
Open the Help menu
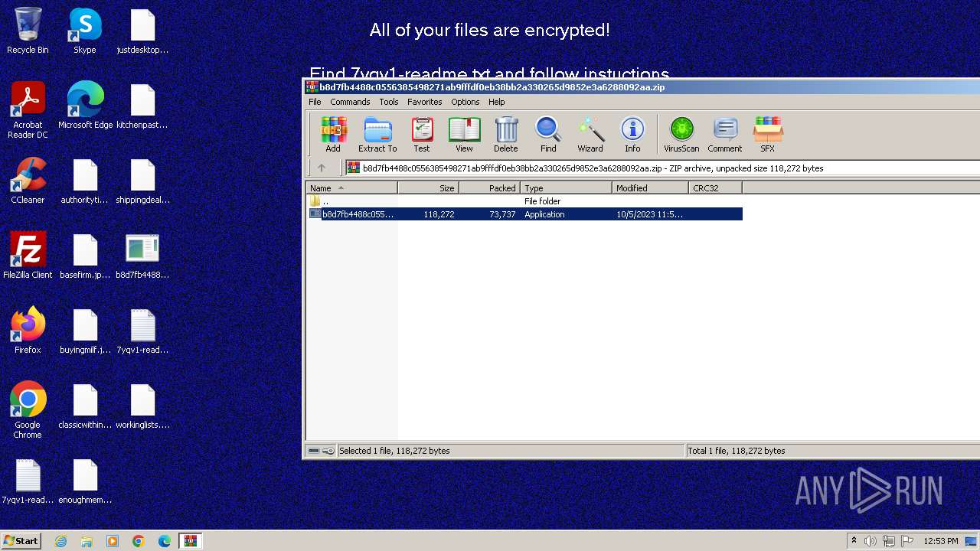coord(497,102)
